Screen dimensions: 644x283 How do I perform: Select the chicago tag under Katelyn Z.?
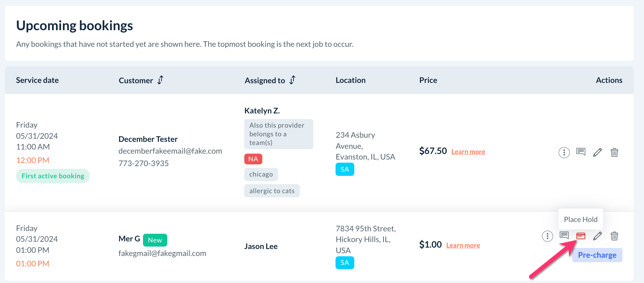coord(261,174)
